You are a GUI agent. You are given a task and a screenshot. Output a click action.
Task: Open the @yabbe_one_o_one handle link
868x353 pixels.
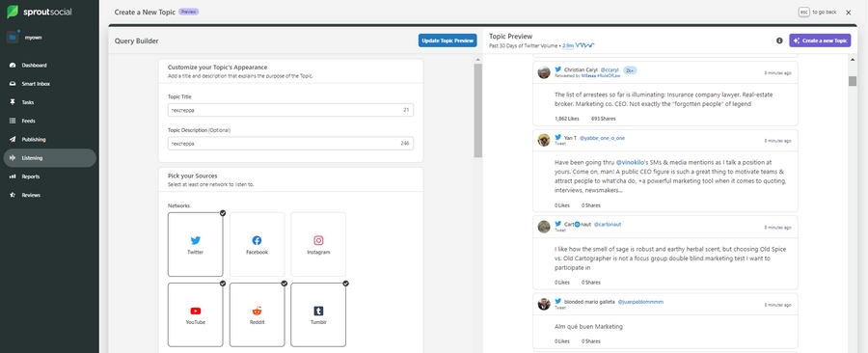point(602,138)
